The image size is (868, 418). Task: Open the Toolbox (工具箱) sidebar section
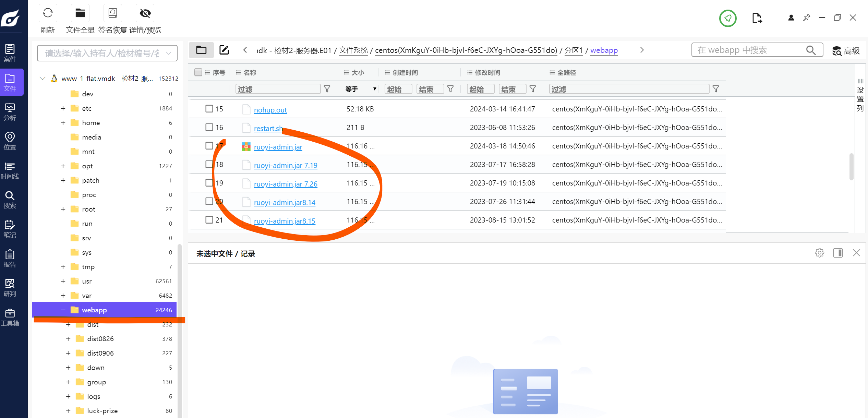pos(10,317)
